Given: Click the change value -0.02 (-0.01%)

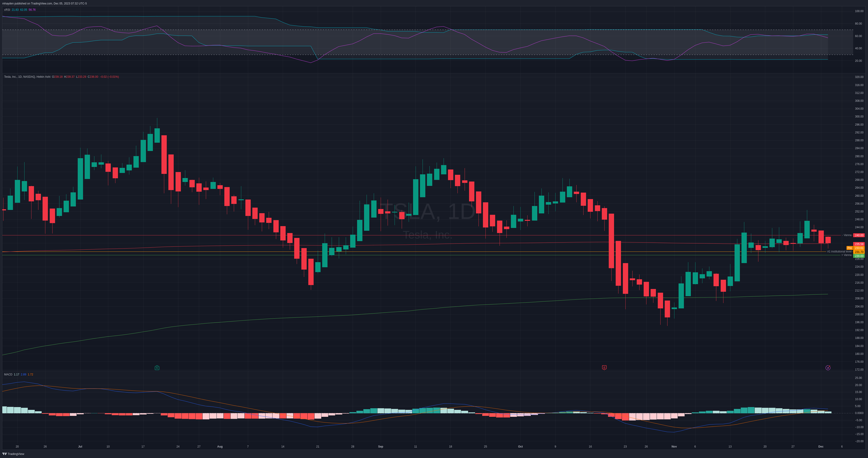Looking at the screenshot, I should [109, 77].
